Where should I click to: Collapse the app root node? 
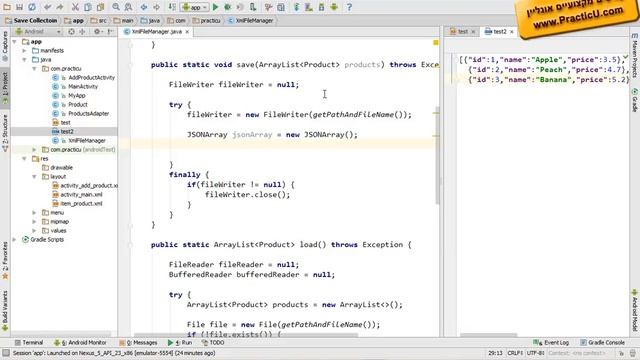(x=15, y=42)
